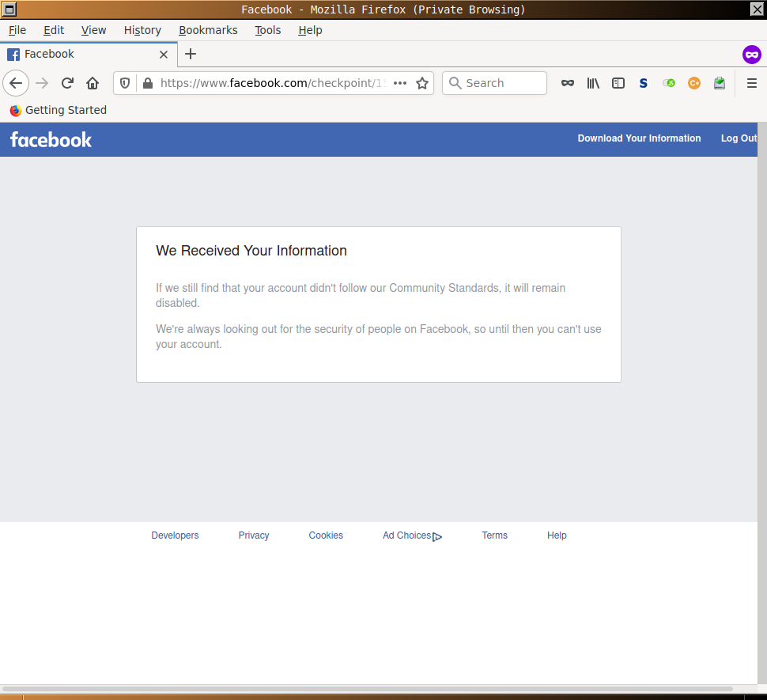Screen dimensions: 767x700
Task: Open the Help menu in menu bar
Action: 310,30
